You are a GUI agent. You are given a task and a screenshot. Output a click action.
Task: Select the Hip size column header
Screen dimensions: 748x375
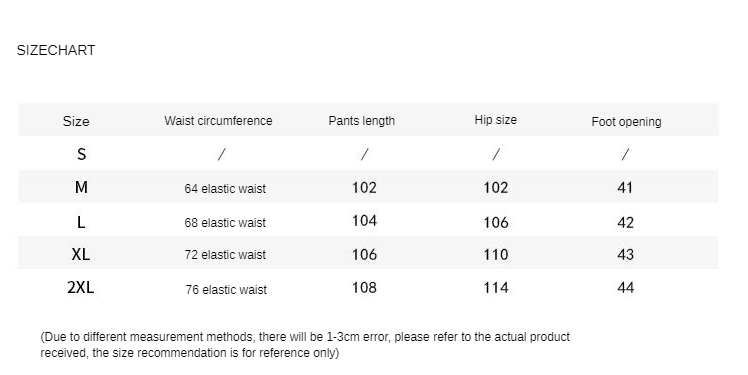(496, 120)
